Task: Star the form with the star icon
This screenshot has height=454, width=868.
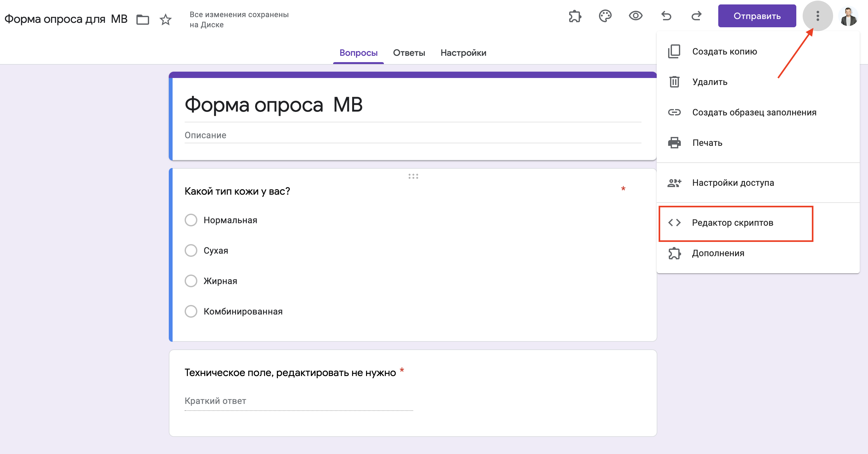Action: pyautogui.click(x=165, y=20)
